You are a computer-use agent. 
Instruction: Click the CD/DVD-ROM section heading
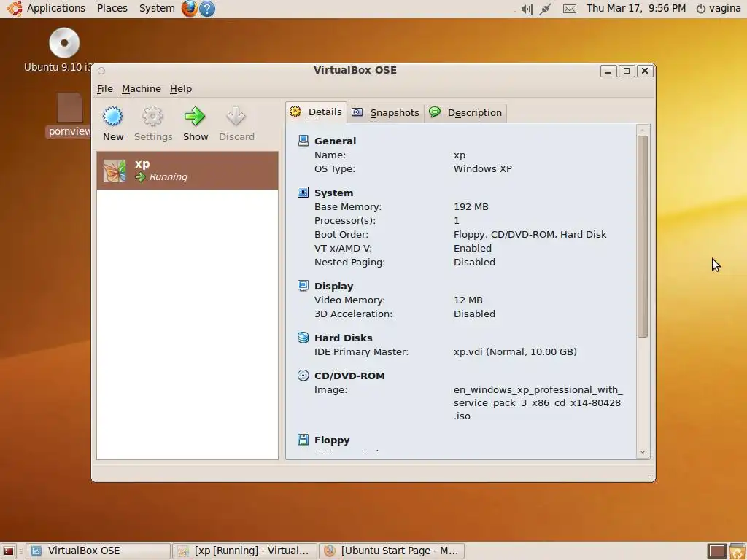pyautogui.click(x=349, y=376)
